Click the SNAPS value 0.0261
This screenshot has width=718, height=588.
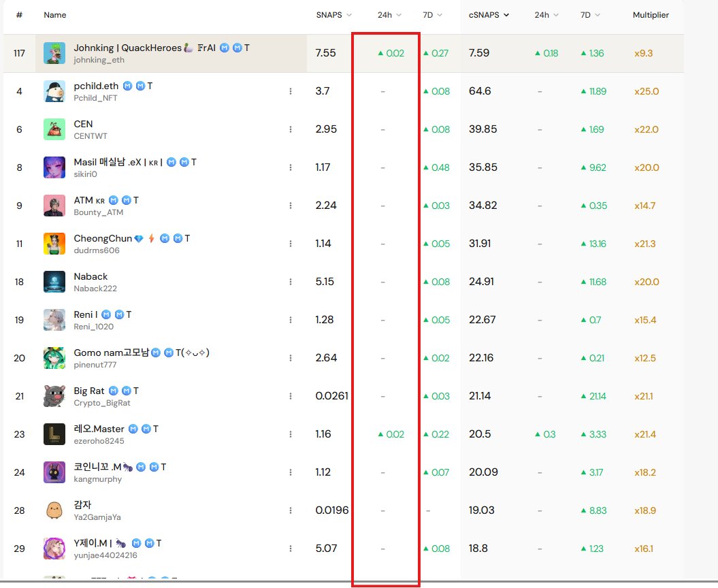tap(331, 395)
